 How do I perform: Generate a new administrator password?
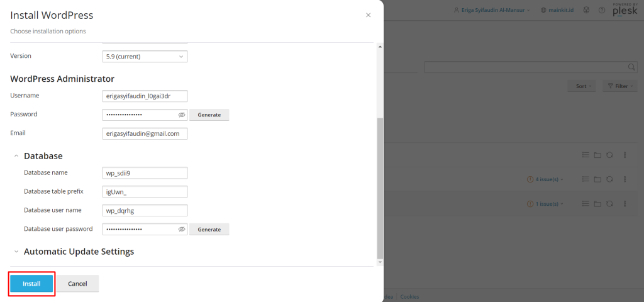209,115
